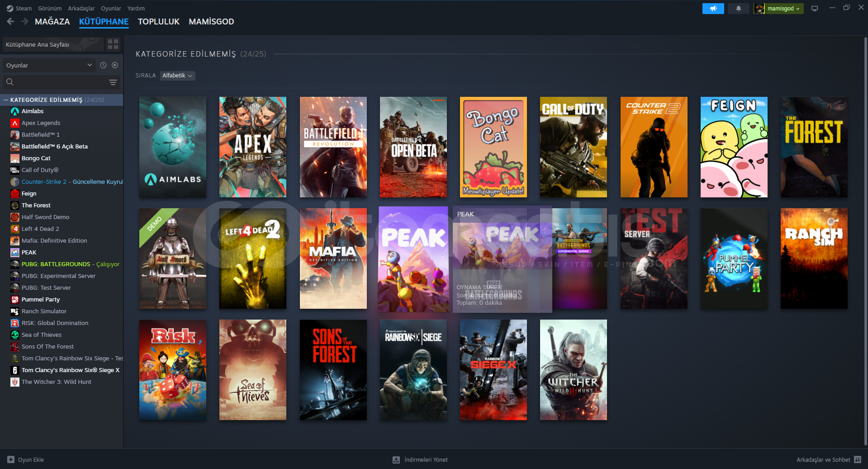
Task: Click the PEAK sidebar icon
Action: (x=15, y=253)
